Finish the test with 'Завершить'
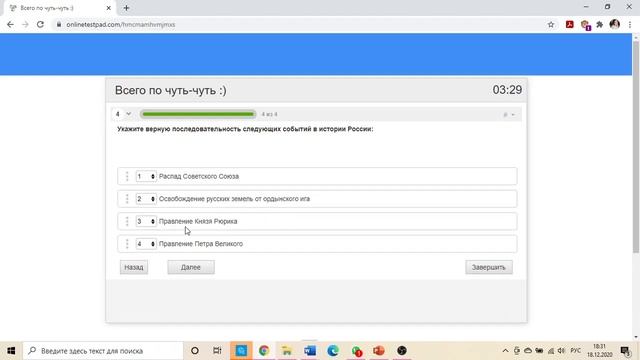Image resolution: width=640 pixels, height=360 pixels. (x=489, y=267)
